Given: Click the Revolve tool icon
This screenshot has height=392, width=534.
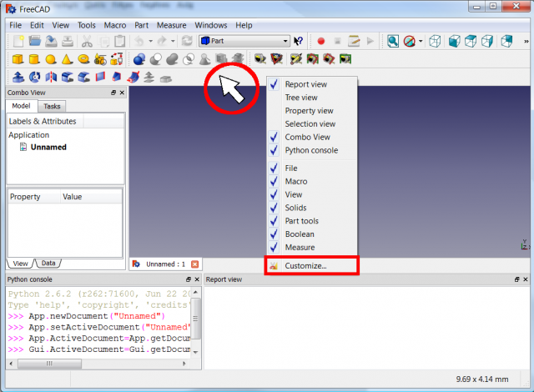Looking at the screenshot, I should click(x=34, y=77).
